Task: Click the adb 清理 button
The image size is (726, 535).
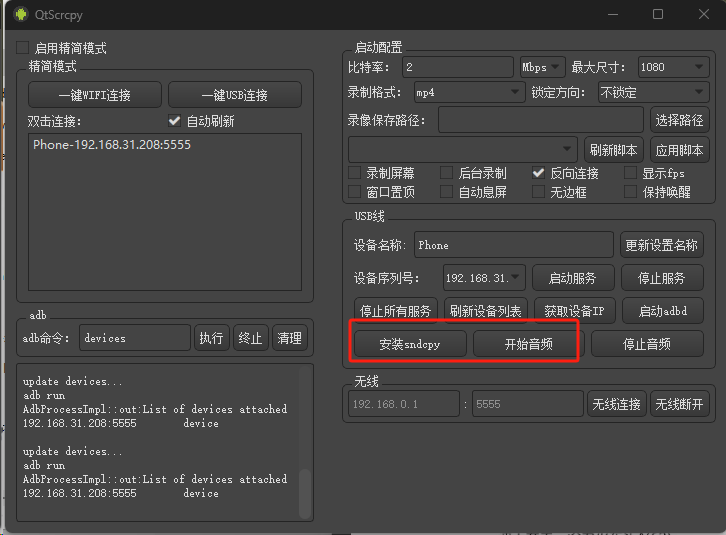Action: click(289, 338)
